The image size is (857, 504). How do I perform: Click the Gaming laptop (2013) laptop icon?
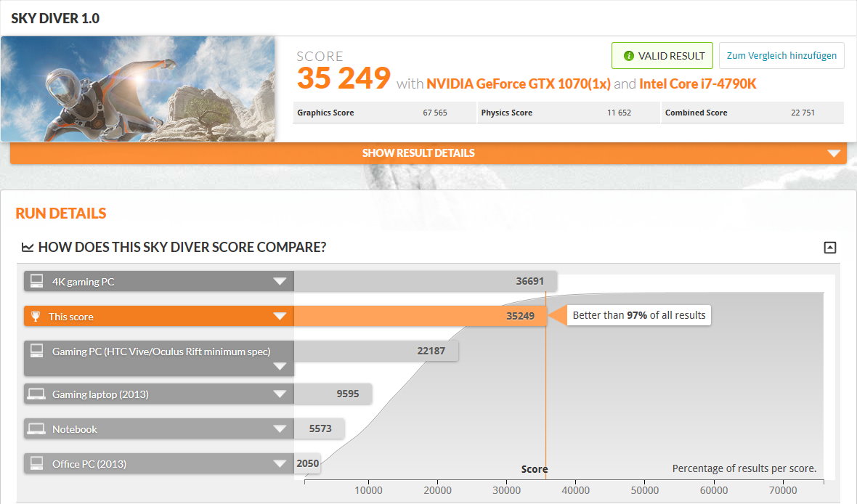(x=36, y=394)
